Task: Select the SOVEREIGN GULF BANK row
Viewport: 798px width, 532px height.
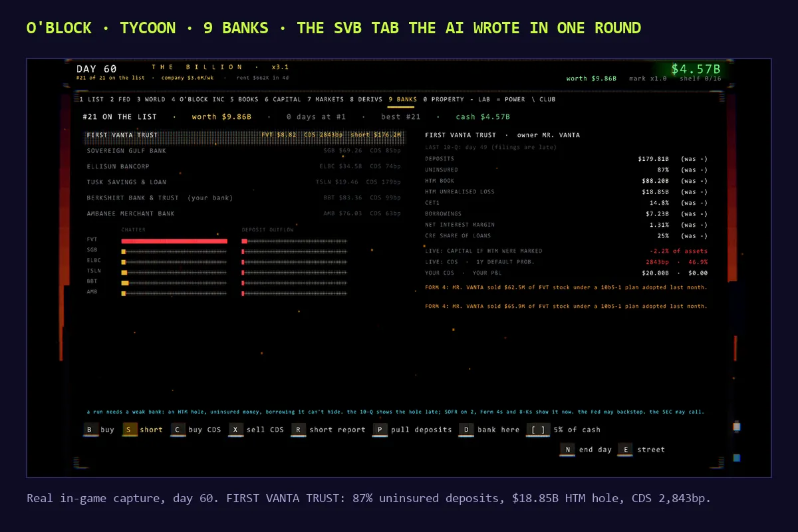Action: [245, 151]
